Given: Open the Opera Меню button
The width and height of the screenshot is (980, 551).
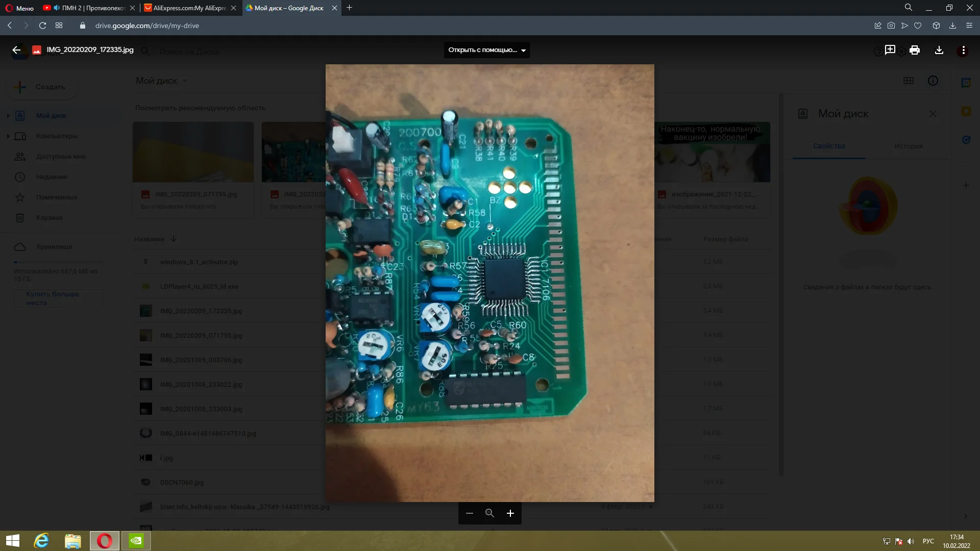Looking at the screenshot, I should click(19, 8).
